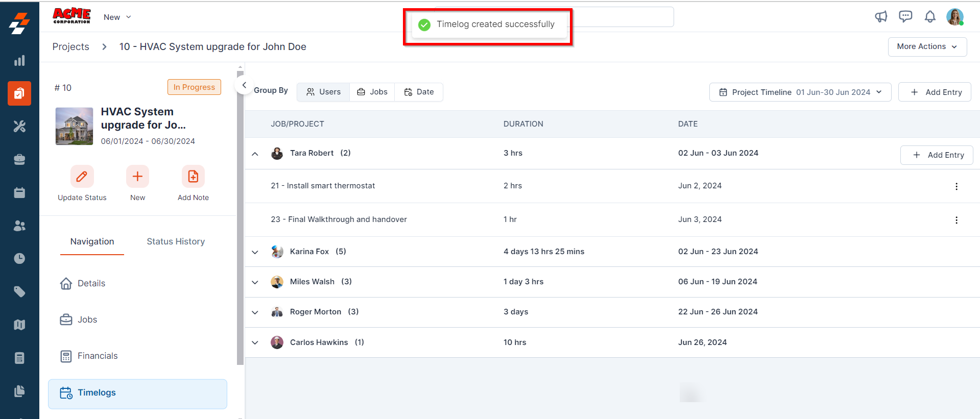Click the announcements megaphone icon
This screenshot has width=980, height=419.
881,17
